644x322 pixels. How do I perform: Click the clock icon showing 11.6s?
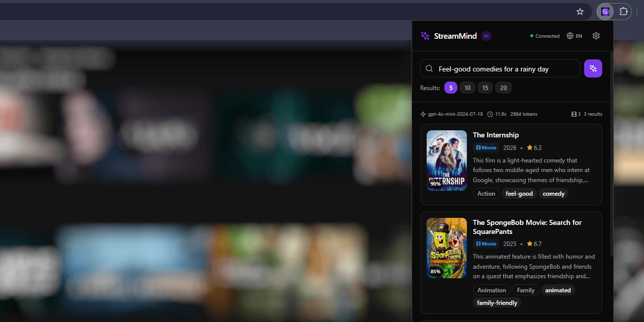pyautogui.click(x=491, y=114)
